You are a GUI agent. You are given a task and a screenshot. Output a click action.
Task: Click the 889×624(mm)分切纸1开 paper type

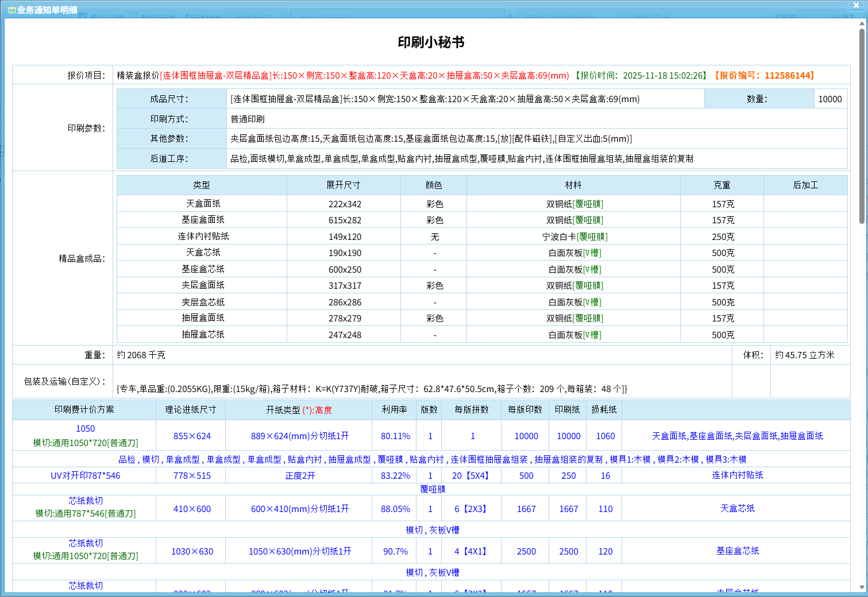(x=299, y=436)
